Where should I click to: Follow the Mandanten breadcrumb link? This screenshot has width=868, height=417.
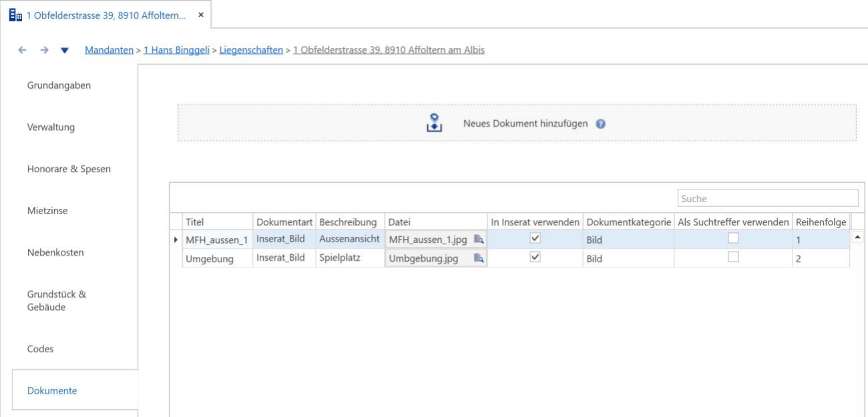click(109, 51)
